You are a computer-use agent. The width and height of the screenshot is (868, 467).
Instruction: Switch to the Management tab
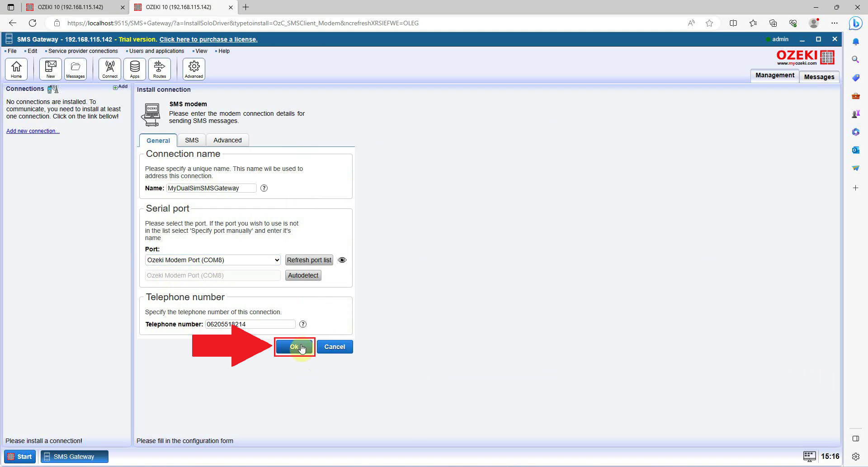pos(774,75)
